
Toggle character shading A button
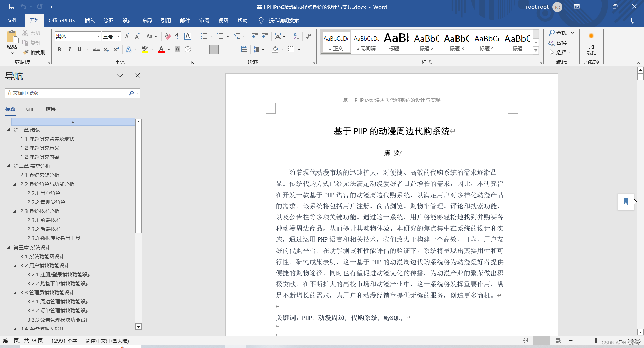(178, 50)
